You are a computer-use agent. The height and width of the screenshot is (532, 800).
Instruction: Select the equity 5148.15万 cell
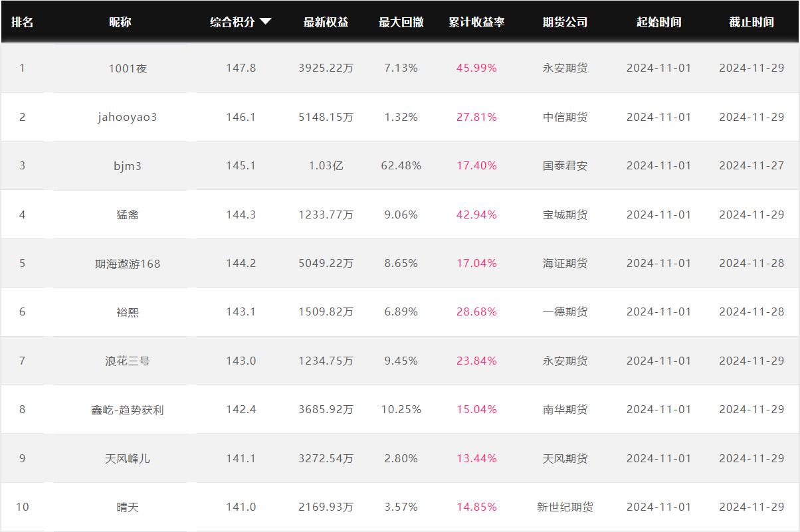[326, 117]
